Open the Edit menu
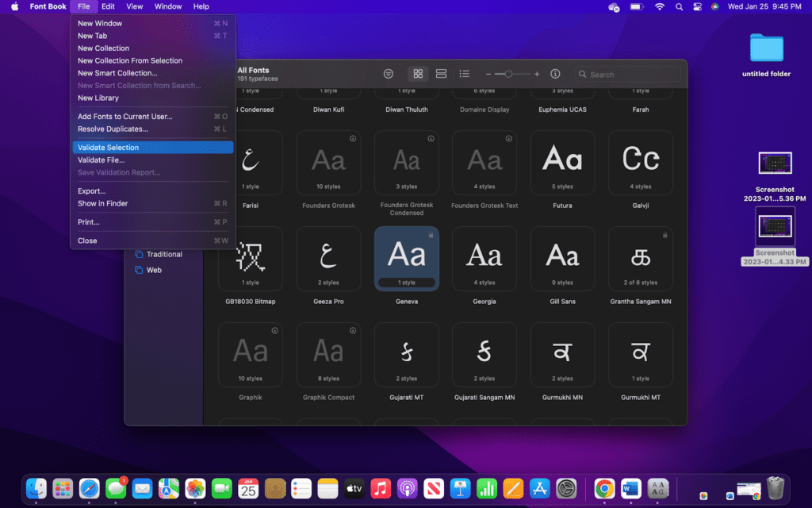 108,6
